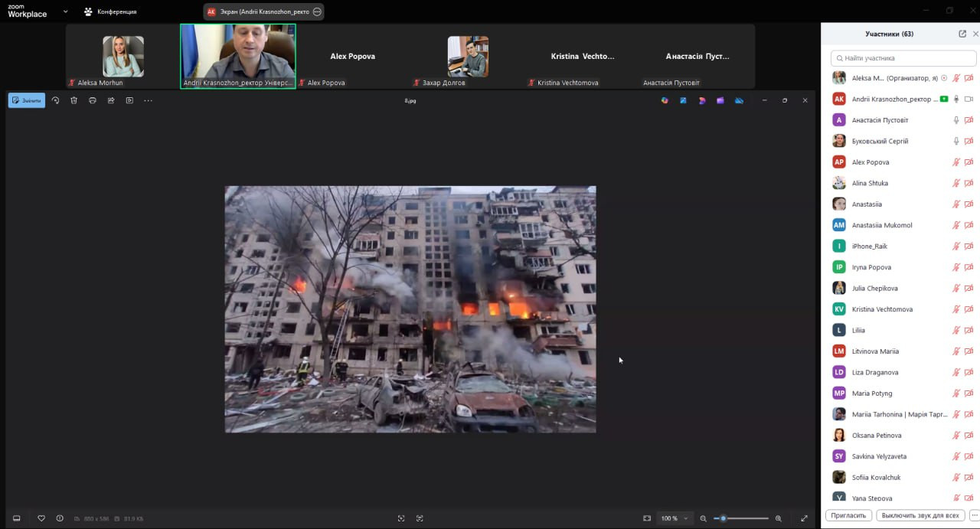Open the Конференция tab

click(x=110, y=11)
